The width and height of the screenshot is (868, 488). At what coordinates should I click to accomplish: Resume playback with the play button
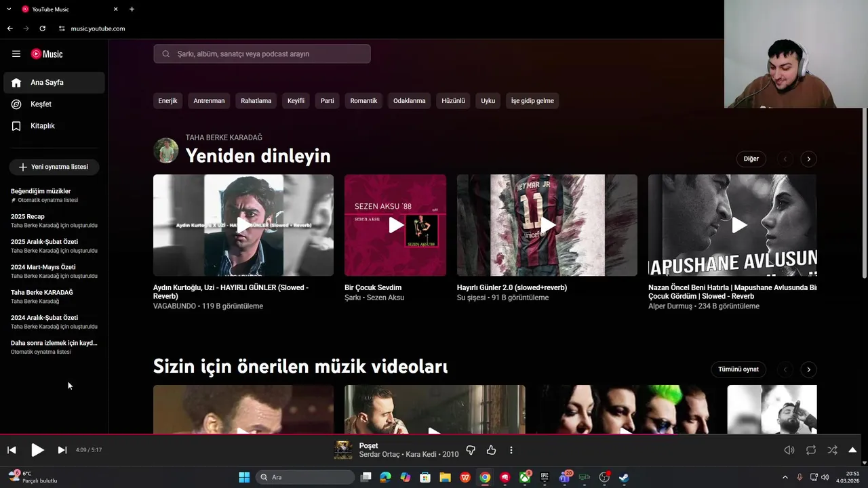click(37, 450)
